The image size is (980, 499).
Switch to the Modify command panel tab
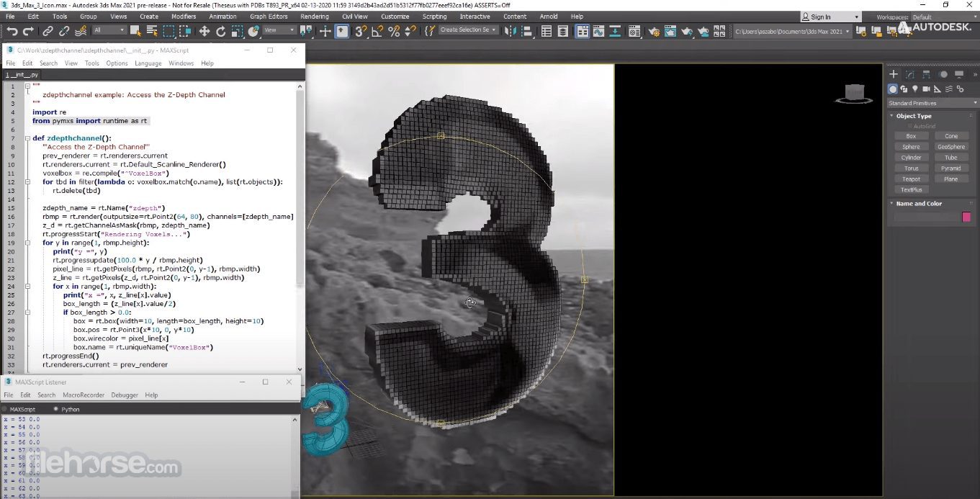(x=909, y=74)
